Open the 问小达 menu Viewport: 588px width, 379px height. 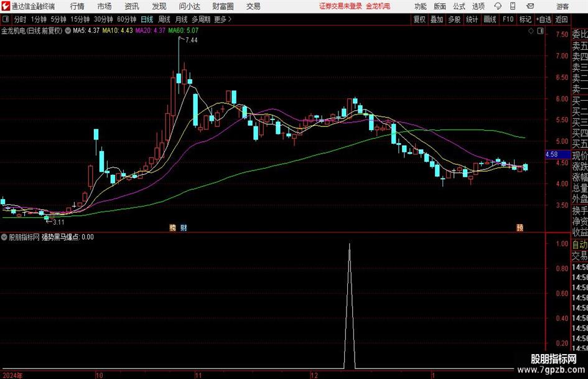[189, 6]
